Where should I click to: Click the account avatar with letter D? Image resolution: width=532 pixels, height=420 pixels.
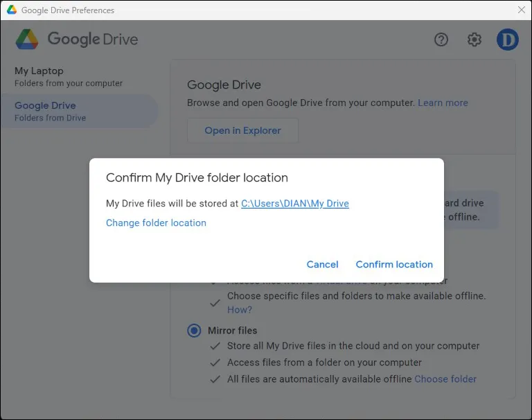(x=507, y=40)
